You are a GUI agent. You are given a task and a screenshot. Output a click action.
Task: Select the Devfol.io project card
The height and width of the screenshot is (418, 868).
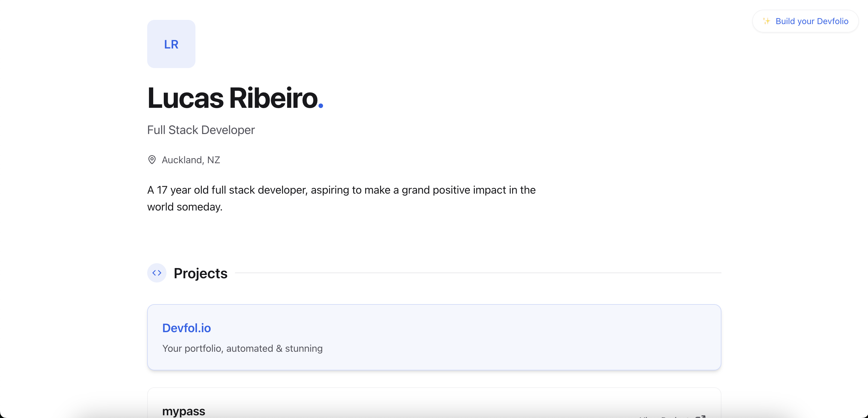click(x=434, y=337)
